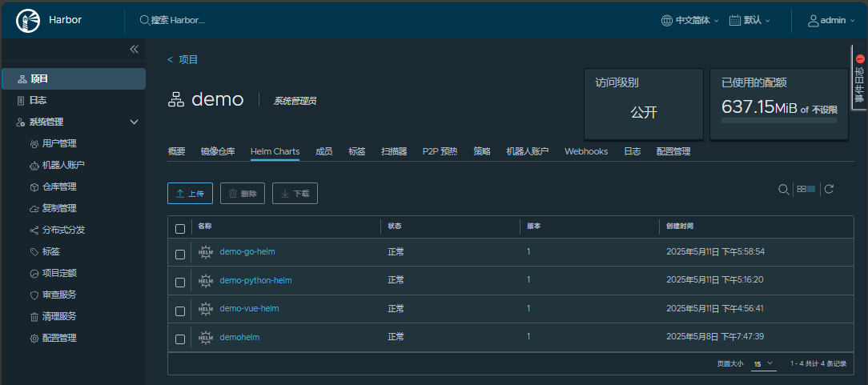Click Helm icon of demohelm
868x385 pixels.
tap(205, 337)
